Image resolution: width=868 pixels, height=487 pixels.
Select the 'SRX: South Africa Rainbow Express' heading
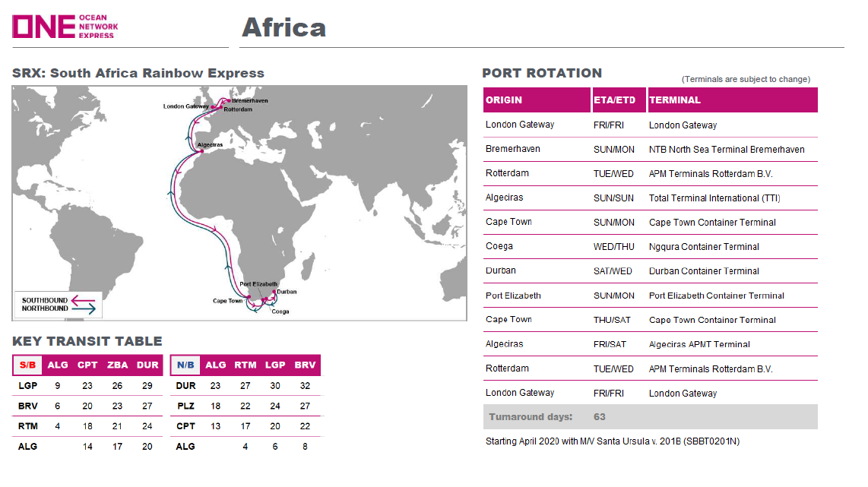tap(138, 73)
